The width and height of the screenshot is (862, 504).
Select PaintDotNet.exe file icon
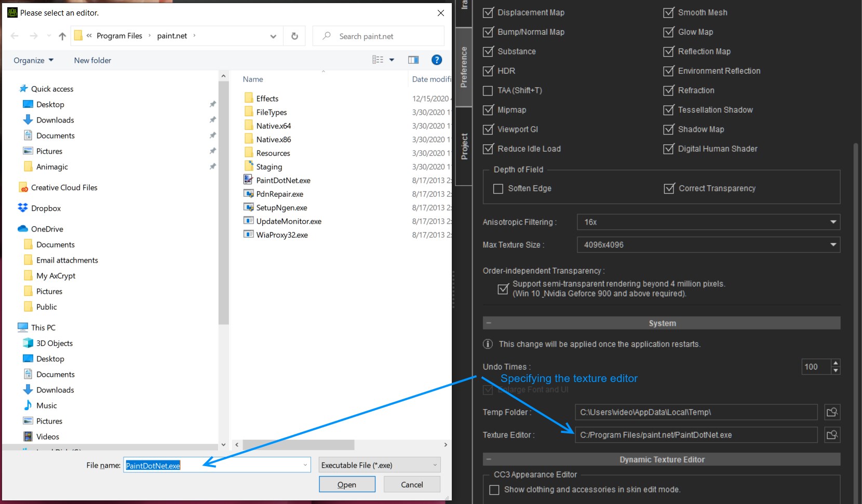pyautogui.click(x=248, y=180)
